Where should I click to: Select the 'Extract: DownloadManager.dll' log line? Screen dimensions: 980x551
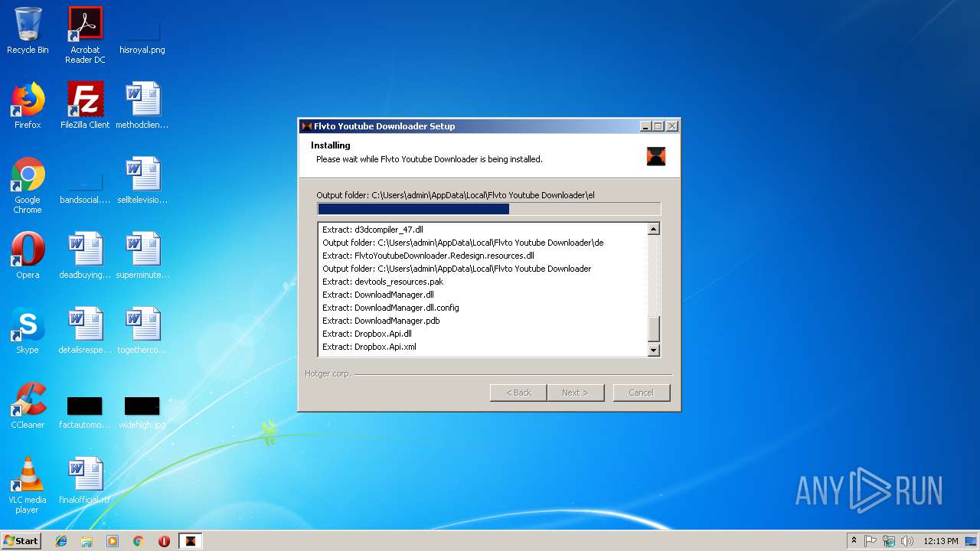(x=378, y=295)
